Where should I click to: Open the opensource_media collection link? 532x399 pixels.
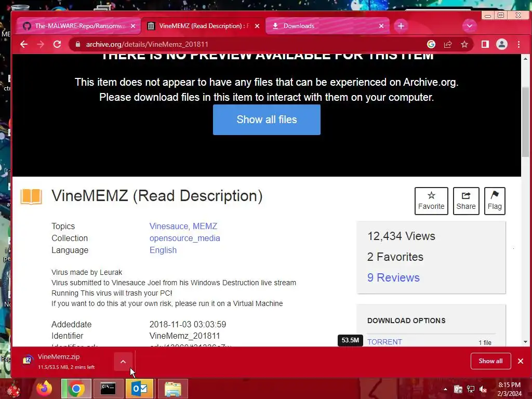(184, 238)
